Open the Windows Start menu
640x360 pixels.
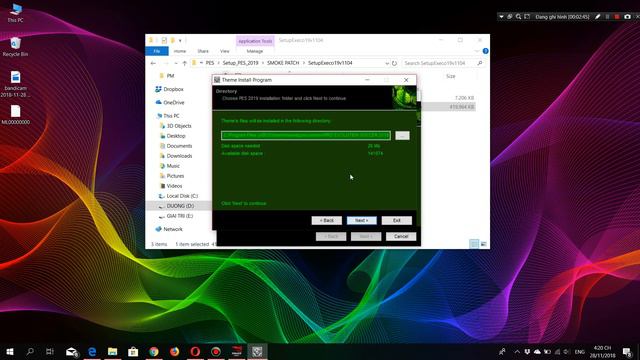[10, 351]
